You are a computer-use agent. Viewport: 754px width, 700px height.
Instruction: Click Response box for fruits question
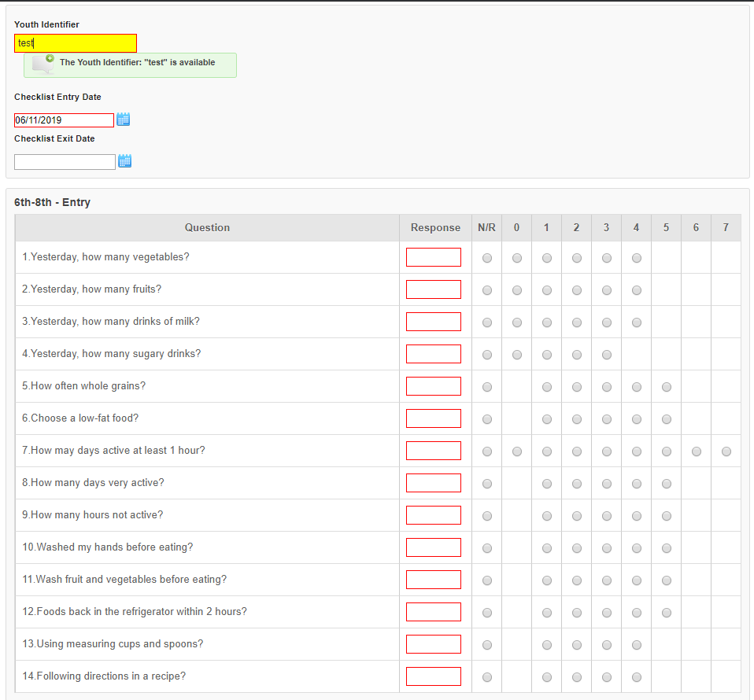[x=433, y=289]
